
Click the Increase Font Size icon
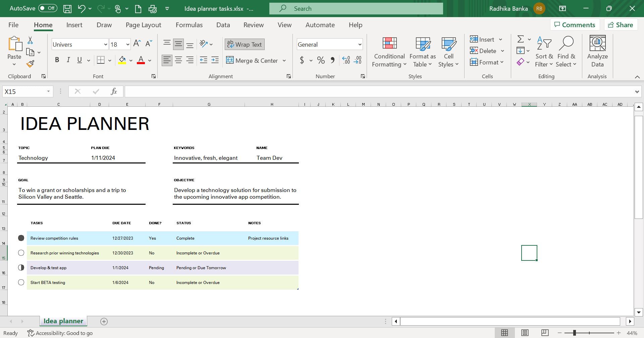click(x=137, y=43)
